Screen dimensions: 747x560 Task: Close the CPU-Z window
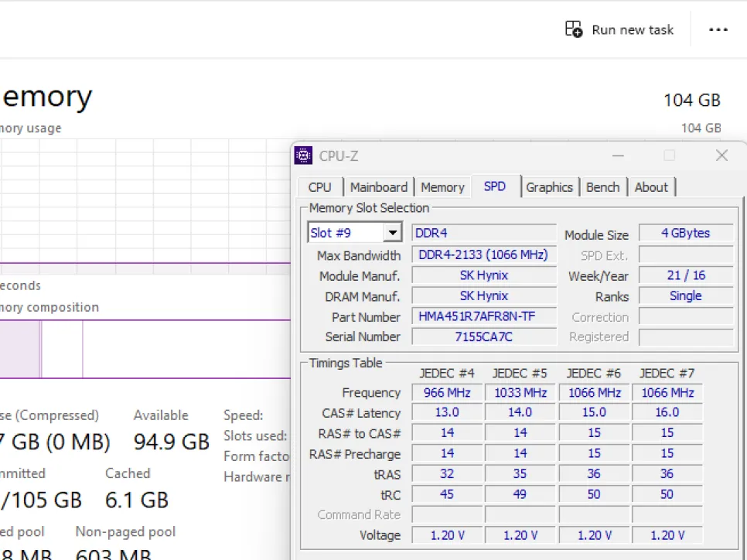(721, 155)
